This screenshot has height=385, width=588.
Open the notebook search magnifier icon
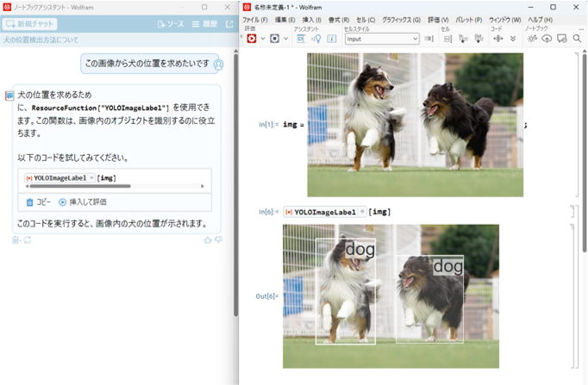(577, 39)
